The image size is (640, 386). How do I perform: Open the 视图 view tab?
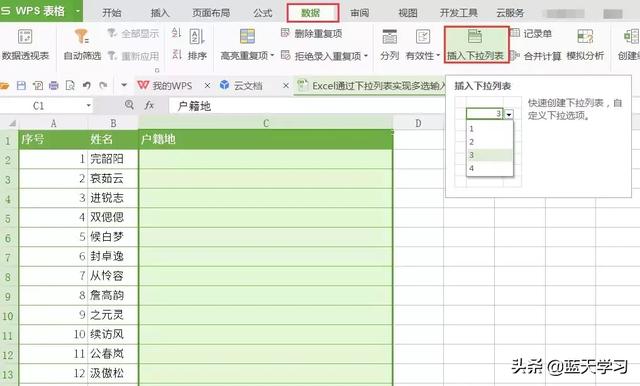pyautogui.click(x=408, y=13)
